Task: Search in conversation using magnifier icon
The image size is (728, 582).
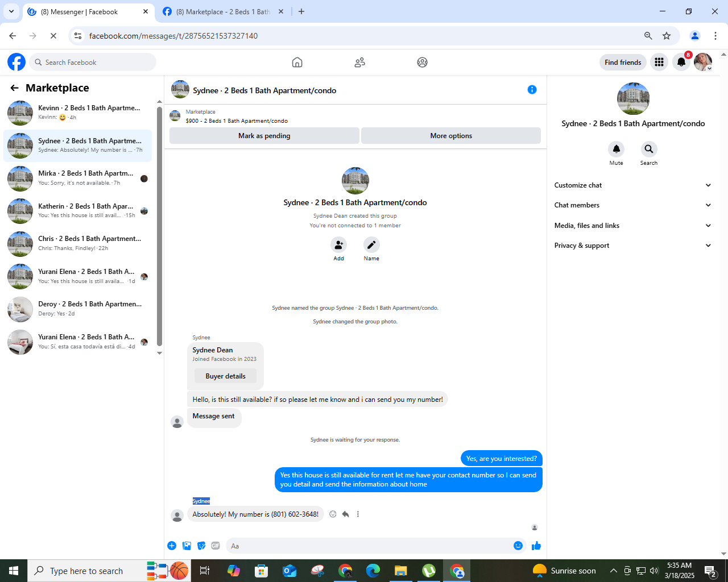Action: (649, 149)
